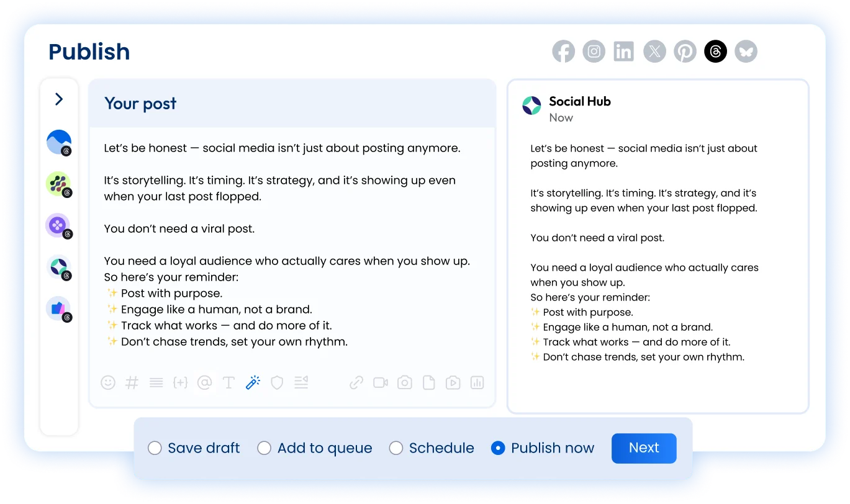The width and height of the screenshot is (850, 504).
Task: Add a mention using the @ icon
Action: pos(204,382)
